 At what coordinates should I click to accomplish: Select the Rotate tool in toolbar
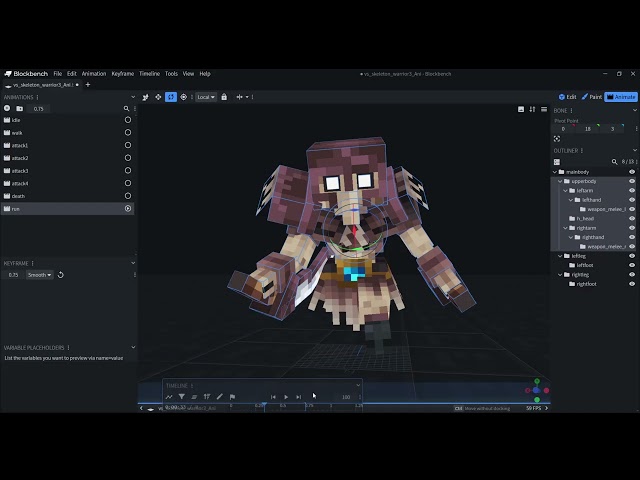(171, 97)
